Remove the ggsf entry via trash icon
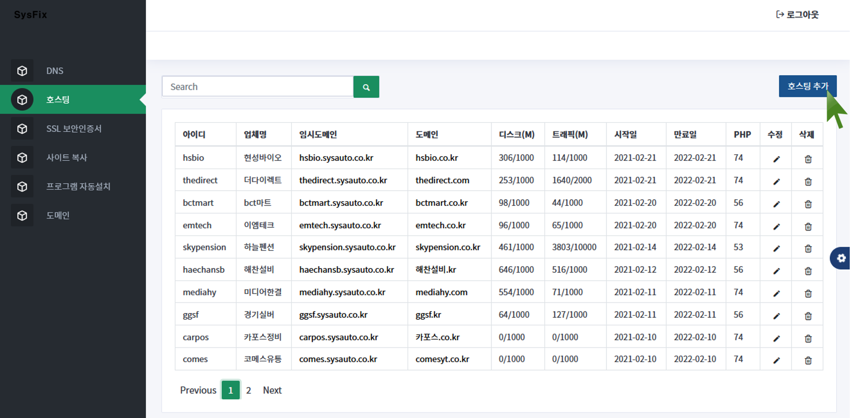 point(808,316)
